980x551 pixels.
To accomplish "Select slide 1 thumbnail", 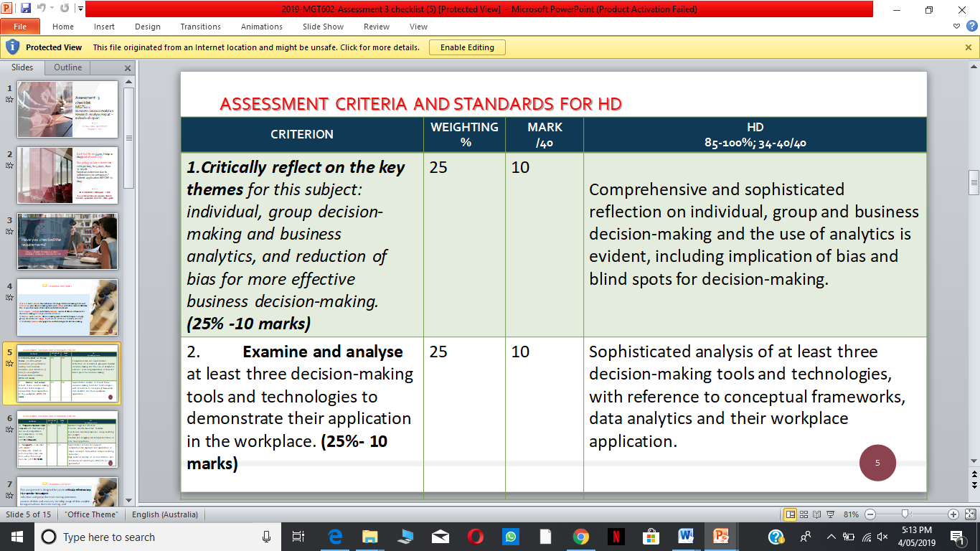I will tap(68, 109).
